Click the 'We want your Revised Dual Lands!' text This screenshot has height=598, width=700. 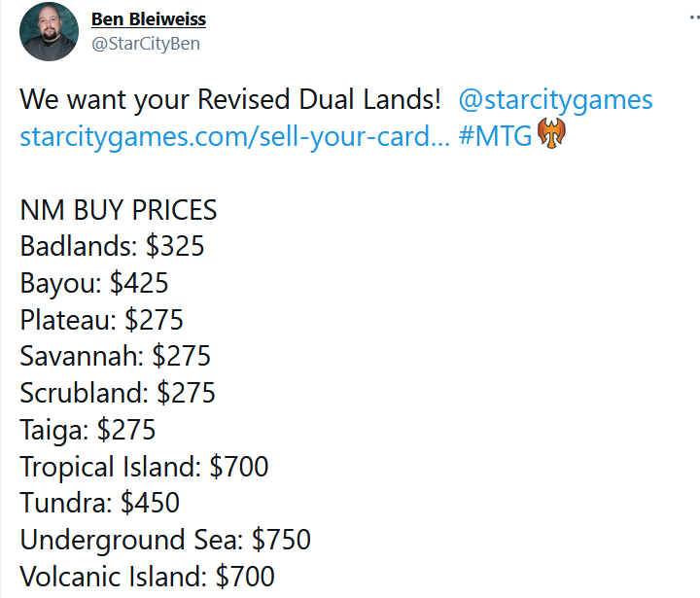[x=230, y=99]
